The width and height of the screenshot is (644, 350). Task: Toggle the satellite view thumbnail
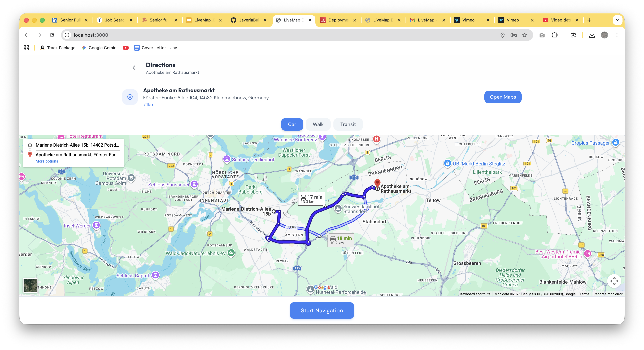[30, 285]
